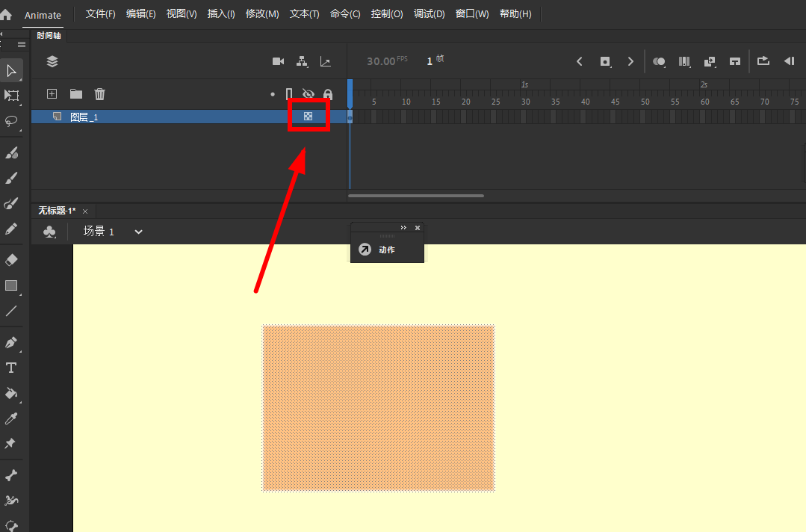806x532 pixels.
Task: Open the 命令(C) menu
Action: coord(345,14)
